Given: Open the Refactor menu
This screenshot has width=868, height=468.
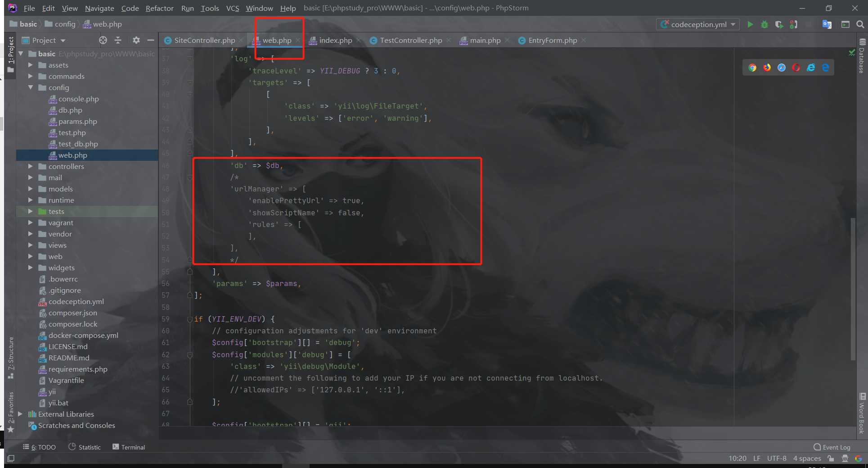Looking at the screenshot, I should pos(159,8).
